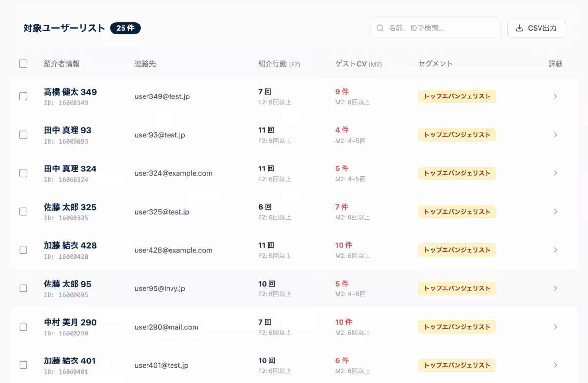This screenshot has height=383, width=588.
Task: Click トップエバンジェリスト badge for 高橋 健太 349
Action: tap(457, 96)
